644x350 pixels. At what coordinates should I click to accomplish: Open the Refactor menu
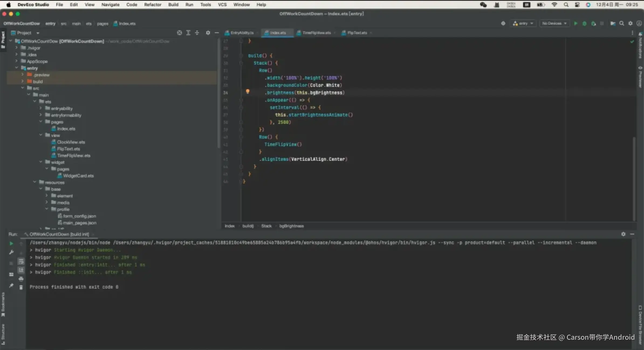(x=152, y=5)
